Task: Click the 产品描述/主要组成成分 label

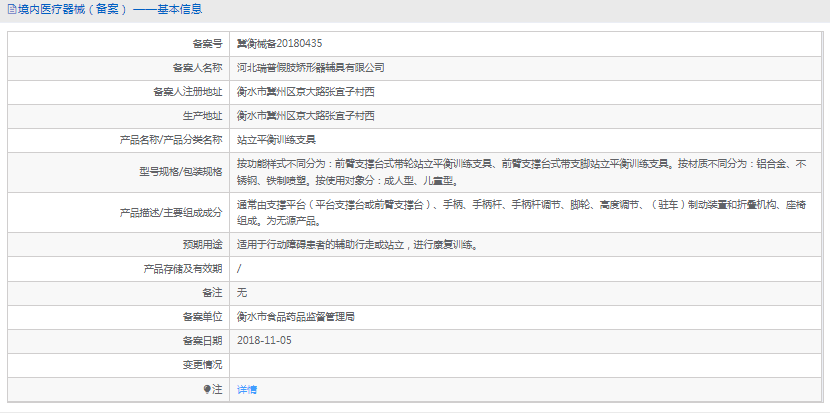Action: (x=171, y=212)
